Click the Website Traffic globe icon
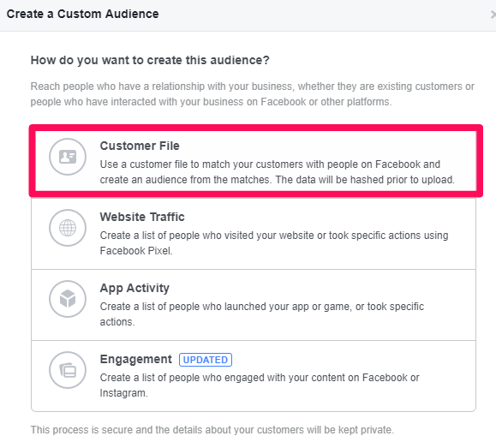Image resolution: width=496 pixels, height=448 pixels. pos(68,228)
